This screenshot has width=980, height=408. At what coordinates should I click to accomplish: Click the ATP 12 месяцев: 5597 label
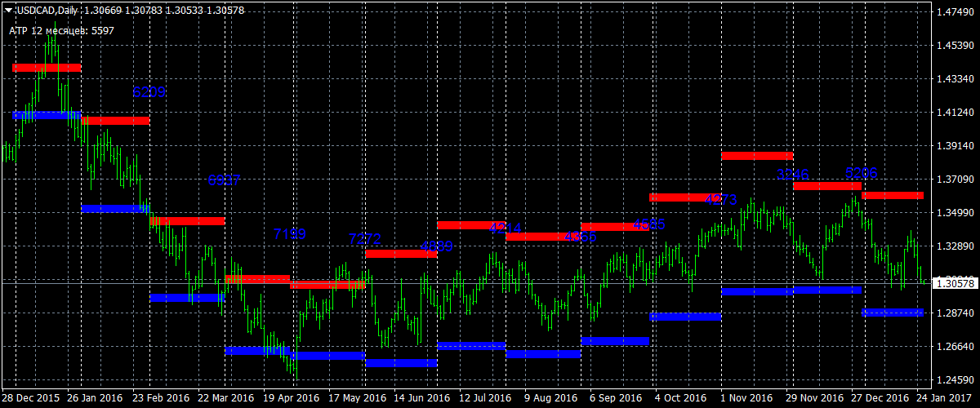(61, 30)
